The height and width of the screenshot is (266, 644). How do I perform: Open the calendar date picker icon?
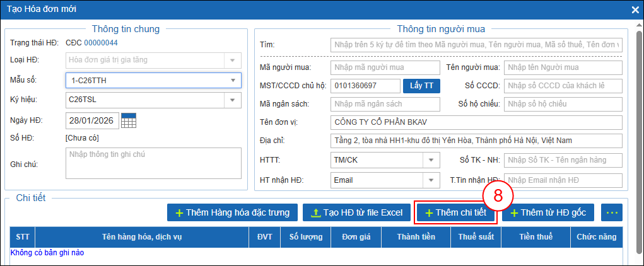(x=129, y=120)
